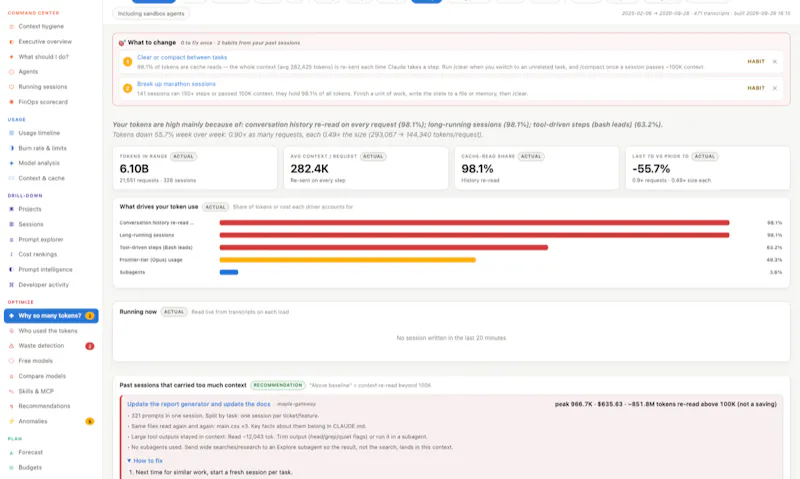This screenshot has width=800, height=479.
Task: Click the Tool-driven steps red bar
Action: pyautogui.click(x=384, y=247)
